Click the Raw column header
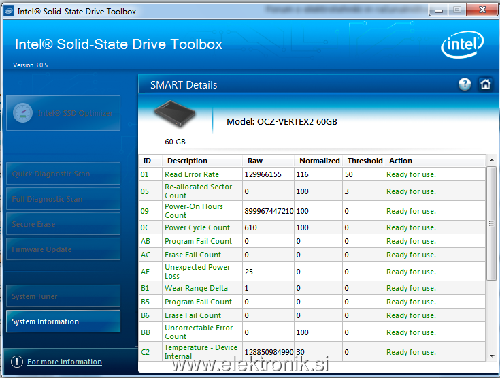Image resolution: width=500 pixels, height=378 pixels. (x=268, y=161)
